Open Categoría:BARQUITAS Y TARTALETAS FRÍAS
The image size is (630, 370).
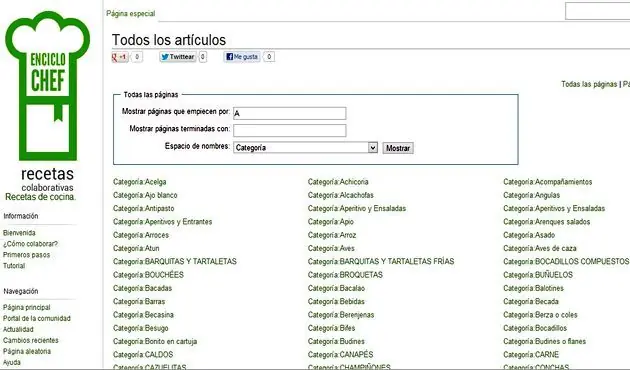click(381, 262)
